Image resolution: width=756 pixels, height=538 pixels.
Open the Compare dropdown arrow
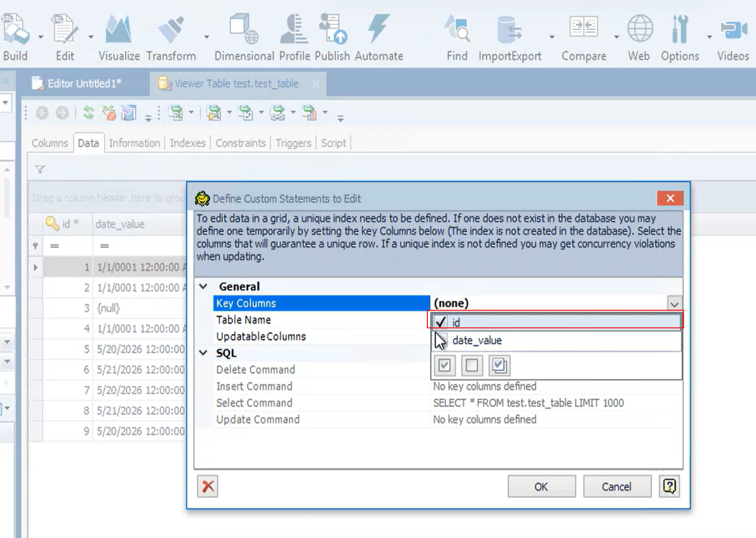(x=617, y=37)
